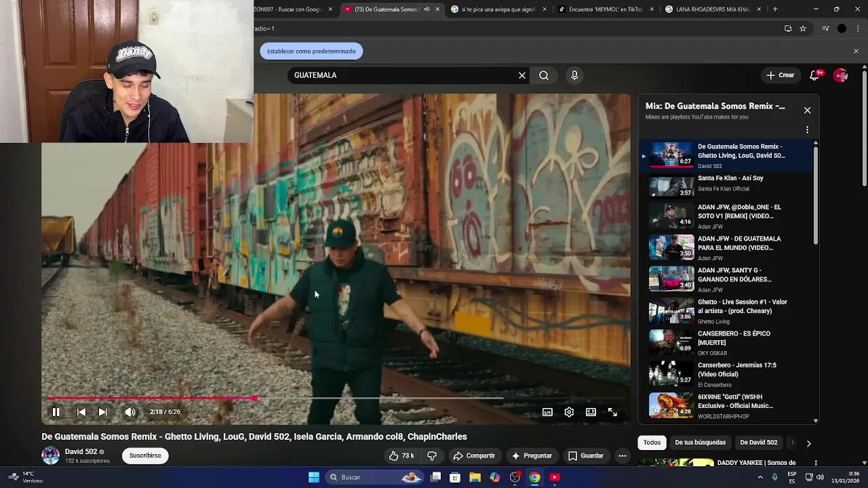The height and width of the screenshot is (488, 868).
Task: Click Establecer como predeterminado button
Action: coord(311,51)
